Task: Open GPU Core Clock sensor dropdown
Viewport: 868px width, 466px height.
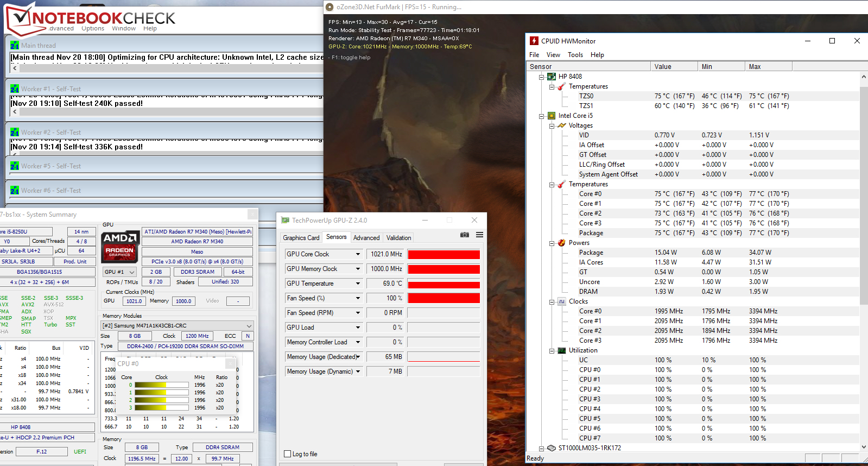Action: (358, 254)
